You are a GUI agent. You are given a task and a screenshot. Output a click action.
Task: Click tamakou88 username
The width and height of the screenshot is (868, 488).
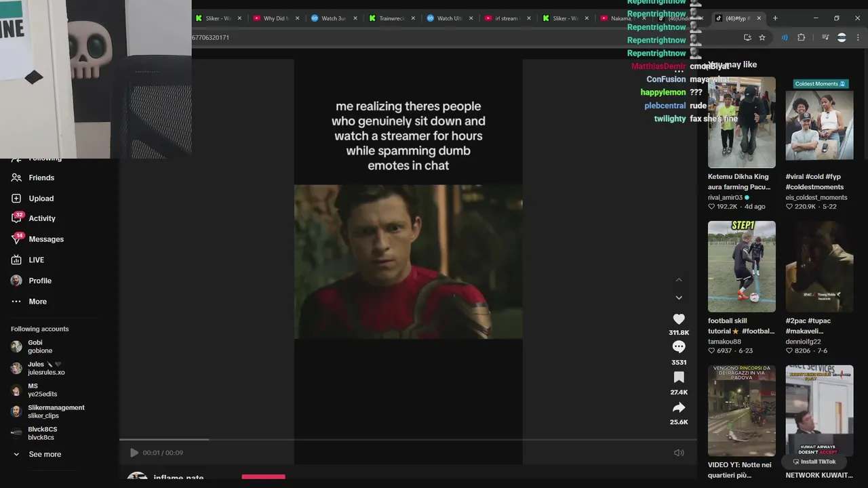coord(725,342)
